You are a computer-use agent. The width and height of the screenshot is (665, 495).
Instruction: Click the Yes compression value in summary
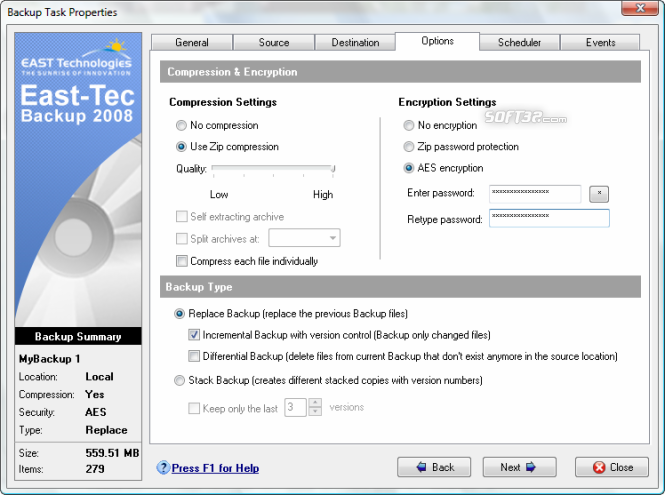(95, 394)
